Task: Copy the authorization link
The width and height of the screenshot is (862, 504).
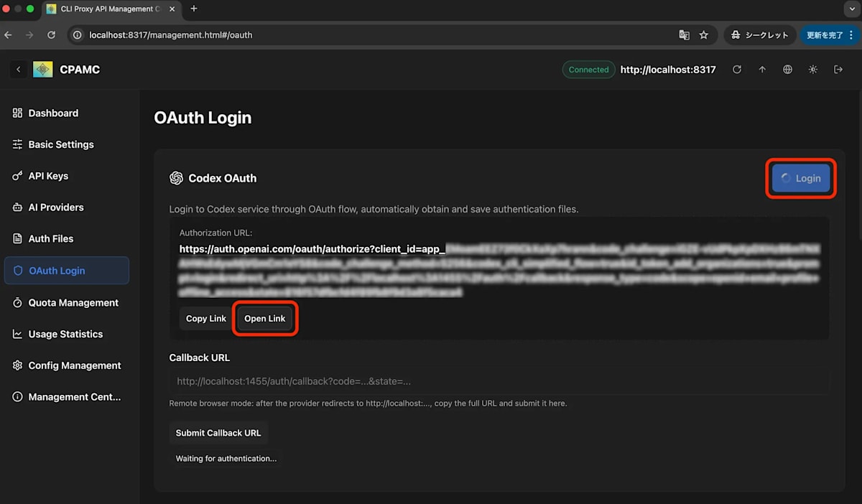Action: coord(206,319)
